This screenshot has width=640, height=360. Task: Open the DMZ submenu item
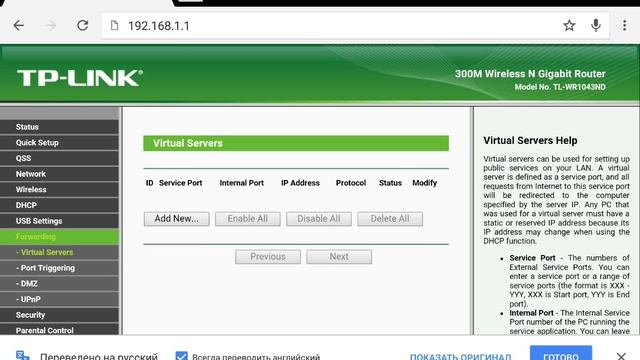[x=60, y=283]
